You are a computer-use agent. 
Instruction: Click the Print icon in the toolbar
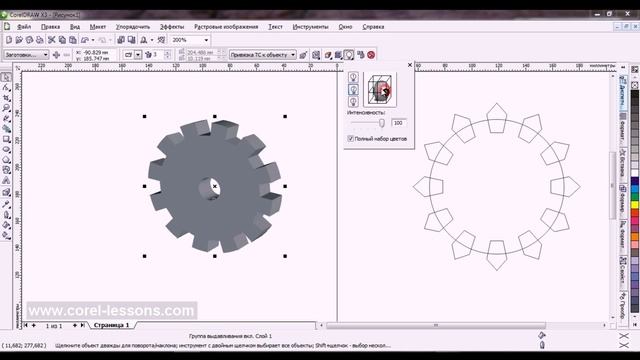coord(40,40)
